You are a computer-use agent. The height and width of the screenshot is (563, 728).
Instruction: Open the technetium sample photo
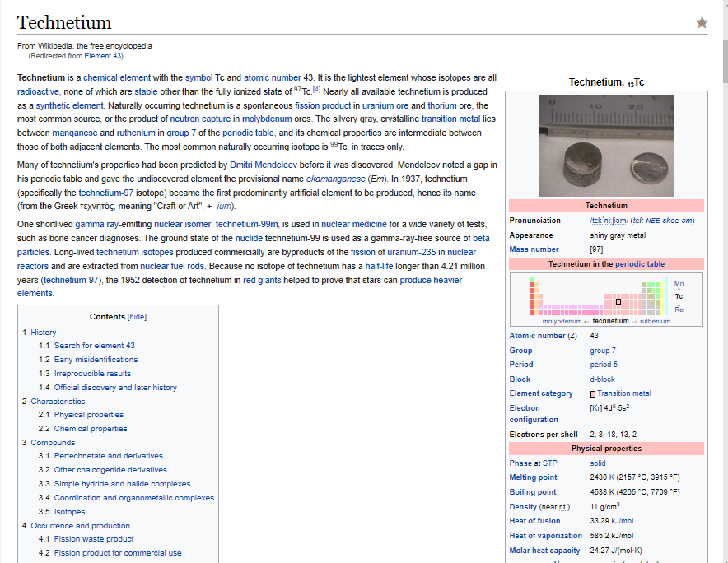(x=606, y=145)
